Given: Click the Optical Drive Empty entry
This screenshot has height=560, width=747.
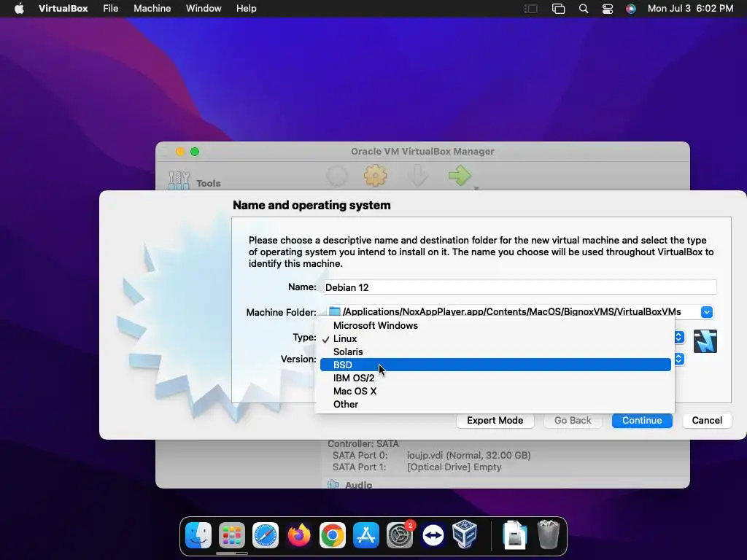Looking at the screenshot, I should 454,467.
